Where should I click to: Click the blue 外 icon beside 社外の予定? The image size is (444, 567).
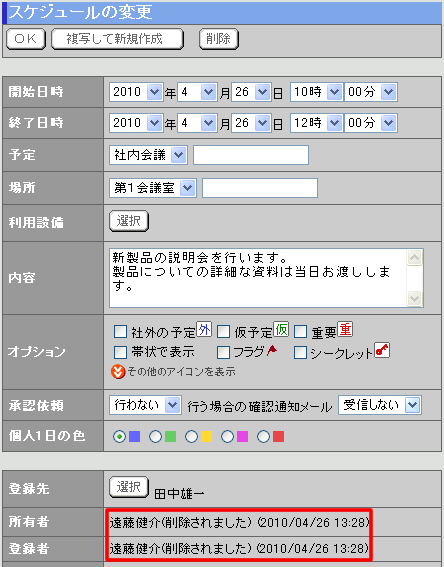[x=204, y=329]
